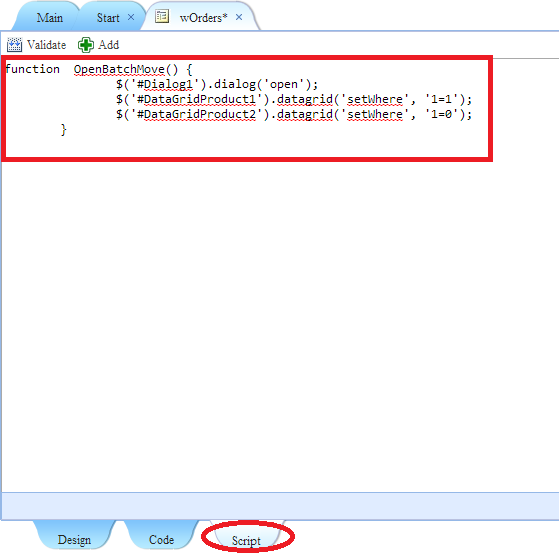Viewport: 559px width, 553px height.
Task: Click the Add text label
Action: pos(108,45)
